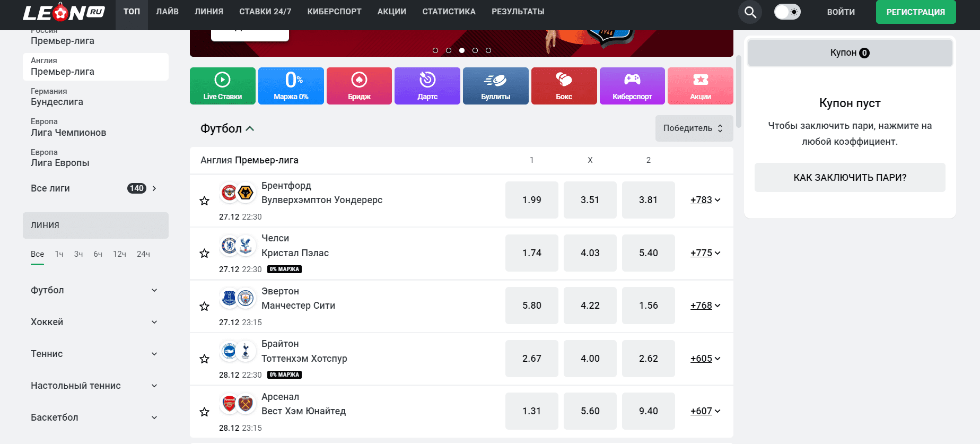Select fourth banner carousel dot
Viewport: 980px width, 444px height.
(475, 50)
